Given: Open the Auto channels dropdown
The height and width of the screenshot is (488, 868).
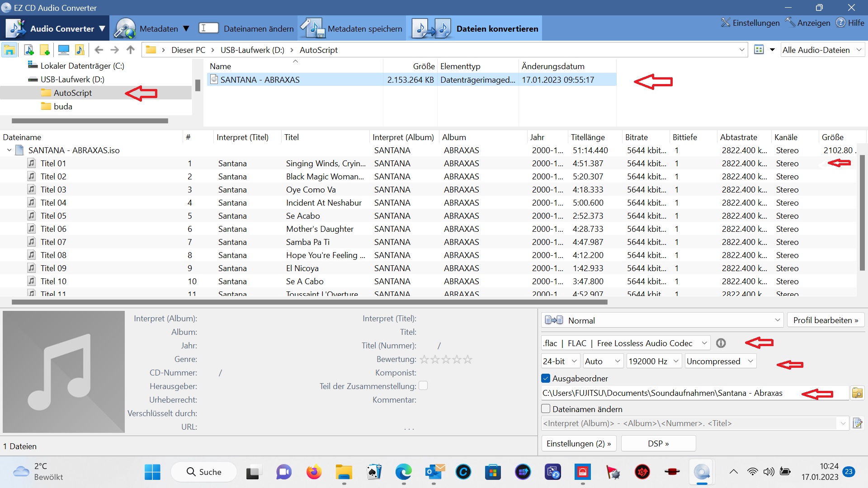Looking at the screenshot, I should pos(603,361).
